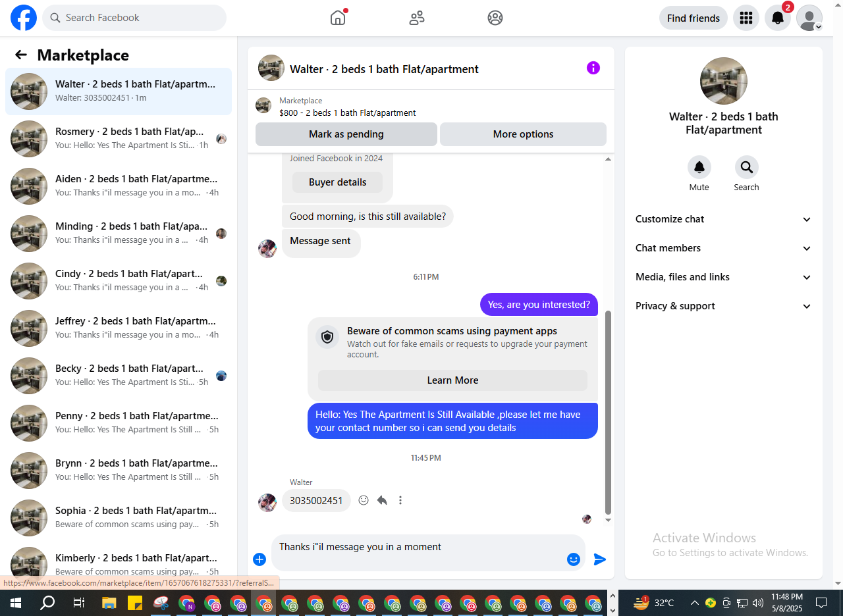Reply to Walter's phone number message

pos(382,500)
